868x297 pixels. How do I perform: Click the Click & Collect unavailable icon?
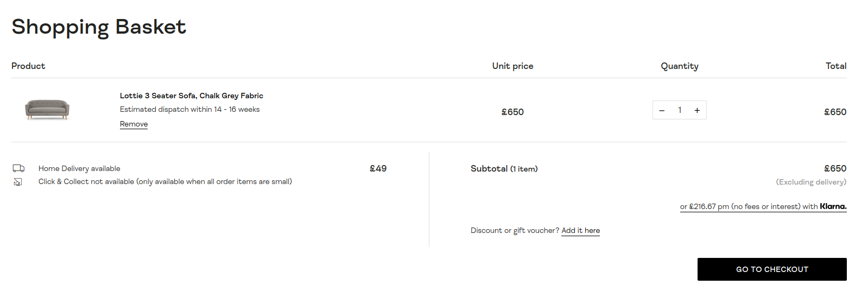tap(18, 182)
